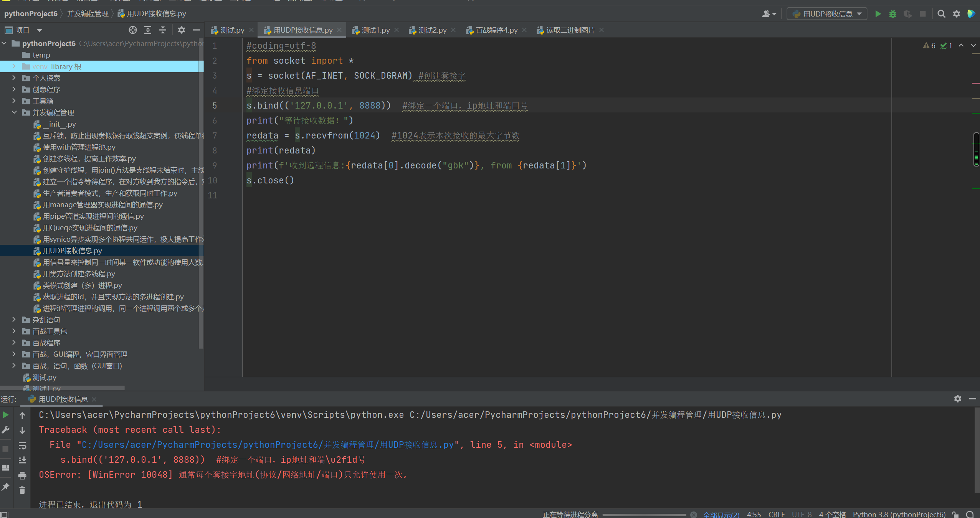
Task: Expand the 创意程序 folder
Action: (x=14, y=89)
